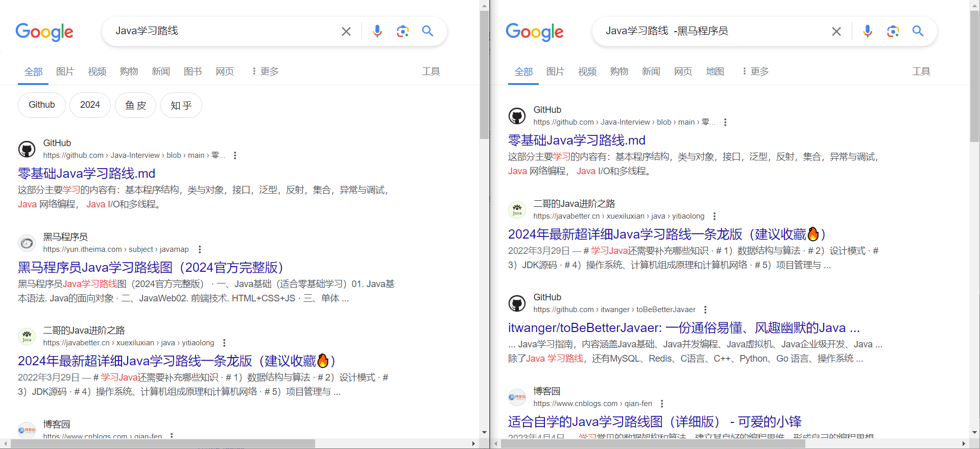Open image search (Lens) in left window
This screenshot has width=980, height=449.
pyautogui.click(x=403, y=32)
